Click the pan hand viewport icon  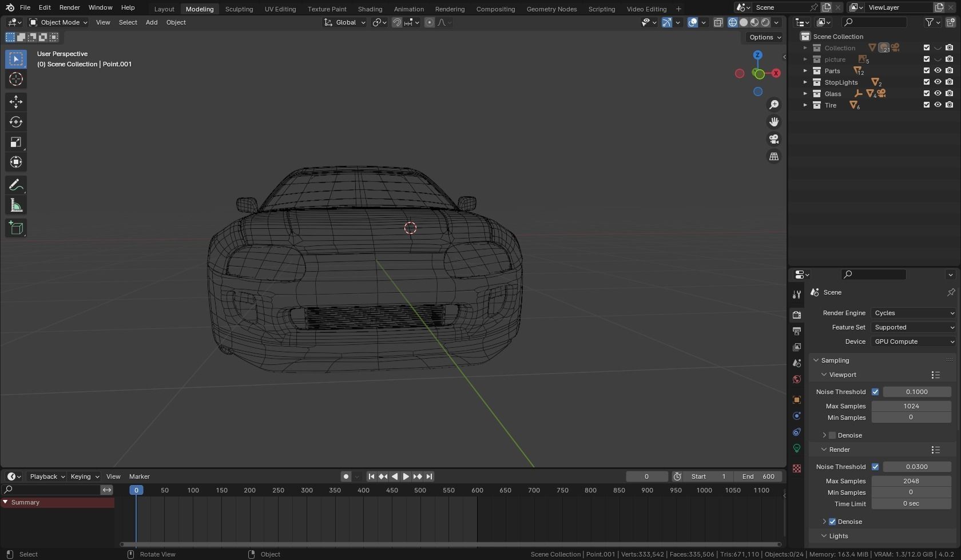[x=774, y=122]
